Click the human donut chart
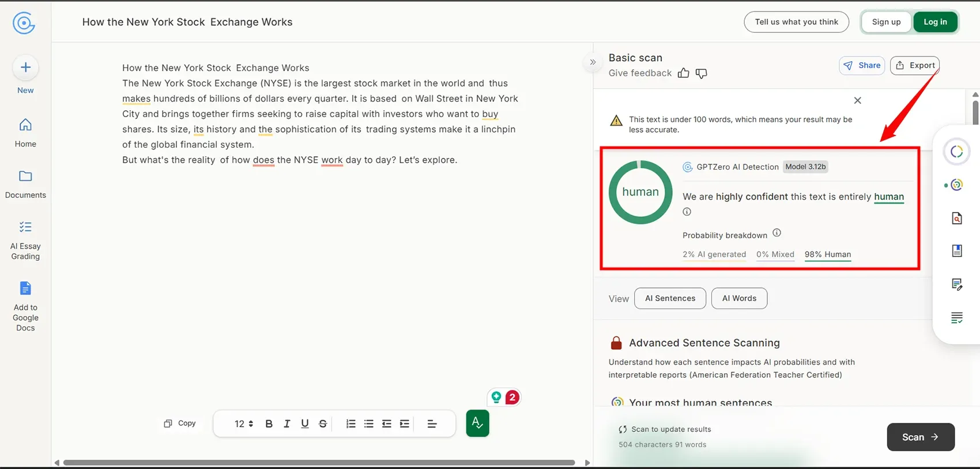The image size is (980, 469). coord(640,192)
